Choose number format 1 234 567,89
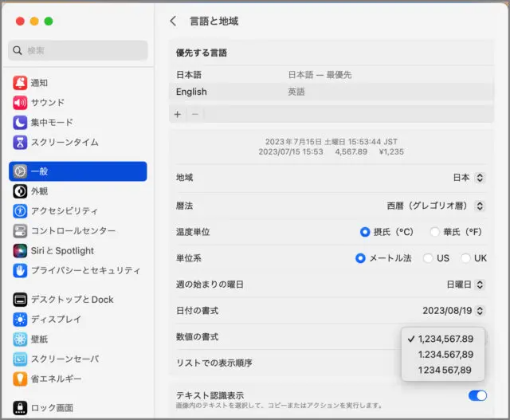 point(443,370)
